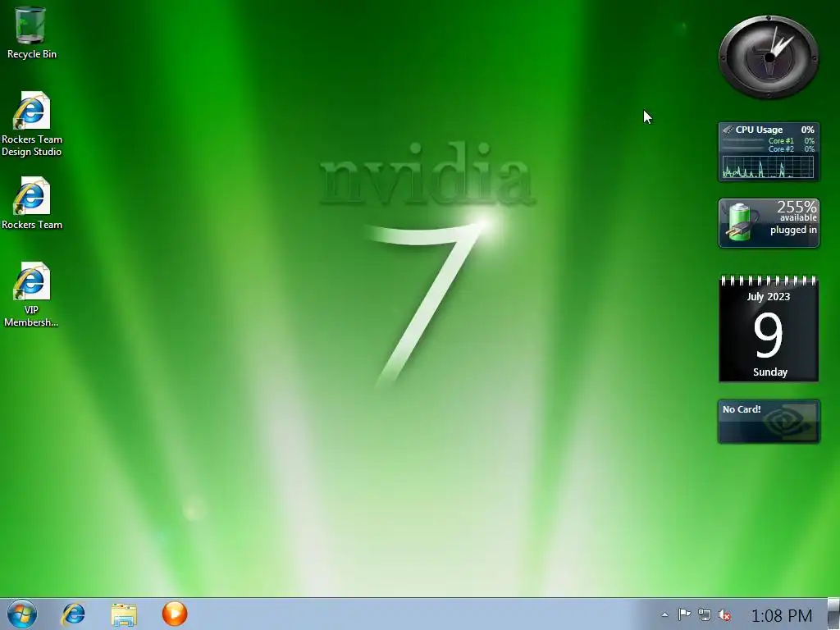Screen dimensions: 840x630
Task: Open Rockers Team Design Studio shortcut
Action: point(31,125)
